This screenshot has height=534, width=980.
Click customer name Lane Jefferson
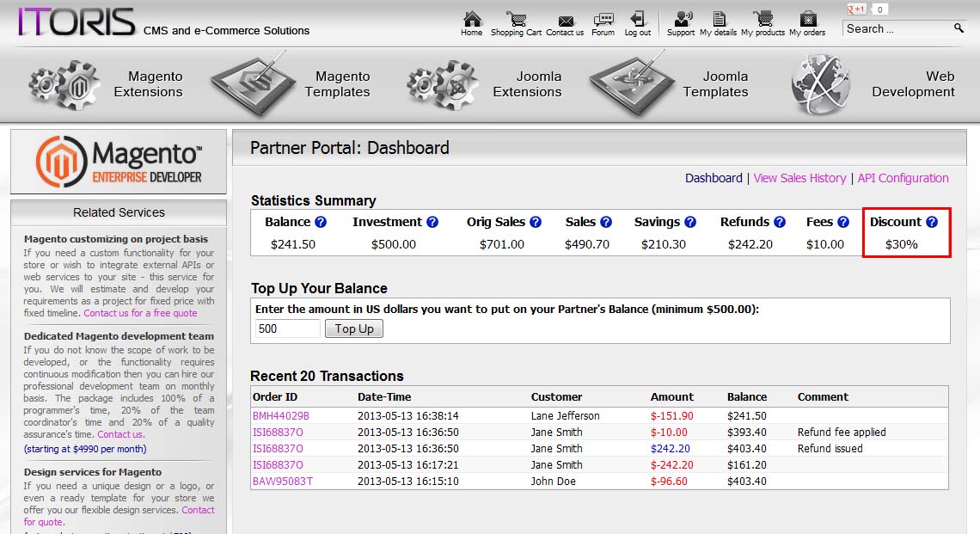coord(565,416)
